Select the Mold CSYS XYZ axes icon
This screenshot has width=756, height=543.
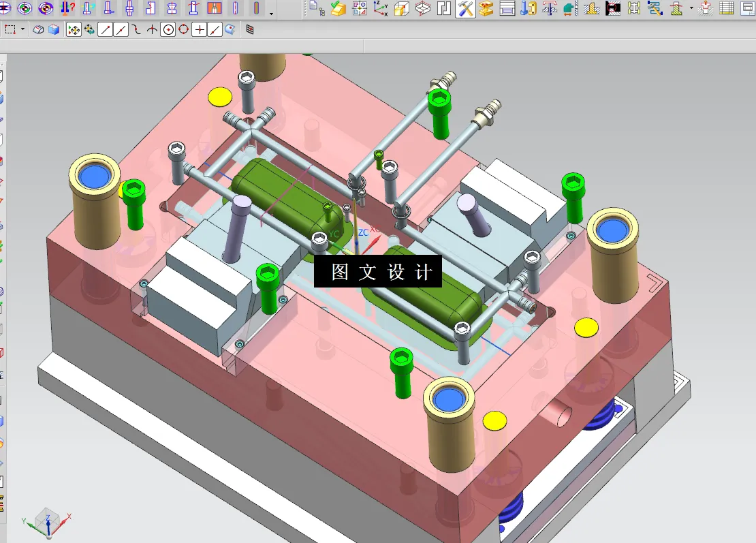(x=381, y=7)
